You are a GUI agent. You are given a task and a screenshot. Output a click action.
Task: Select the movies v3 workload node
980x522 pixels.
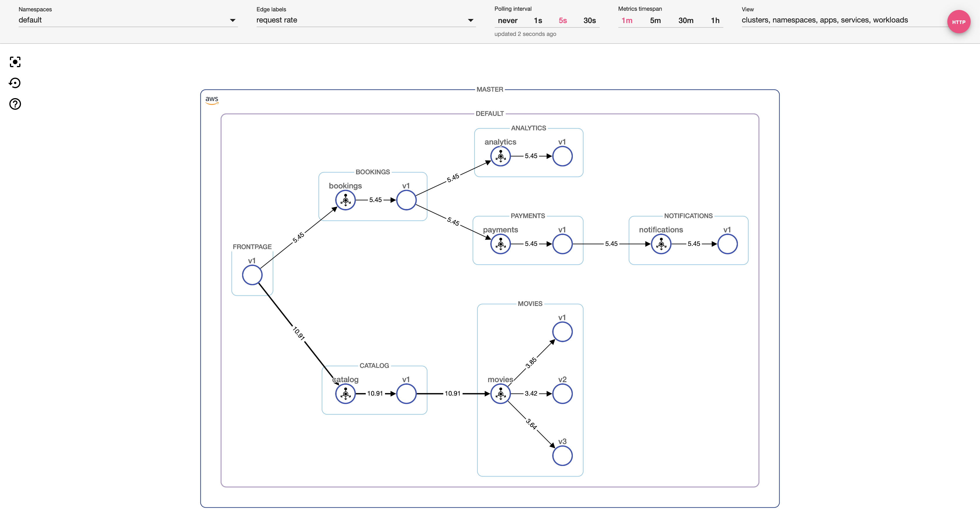tap(562, 456)
